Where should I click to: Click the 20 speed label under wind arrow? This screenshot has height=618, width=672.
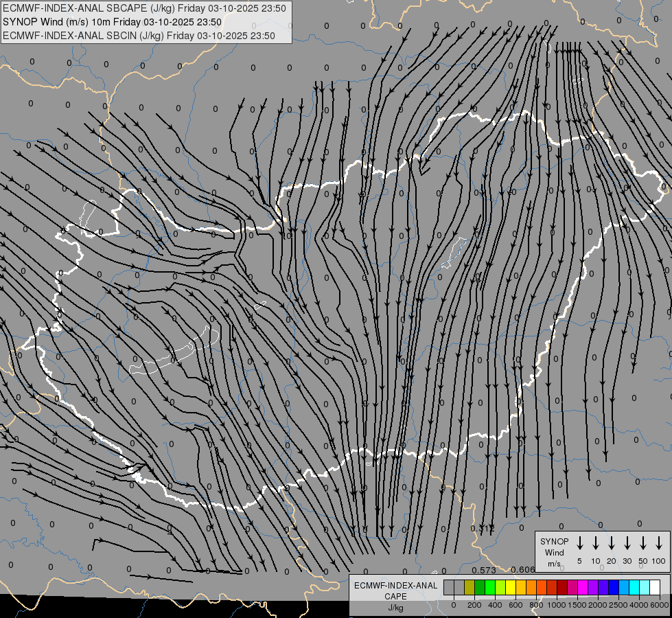(611, 561)
